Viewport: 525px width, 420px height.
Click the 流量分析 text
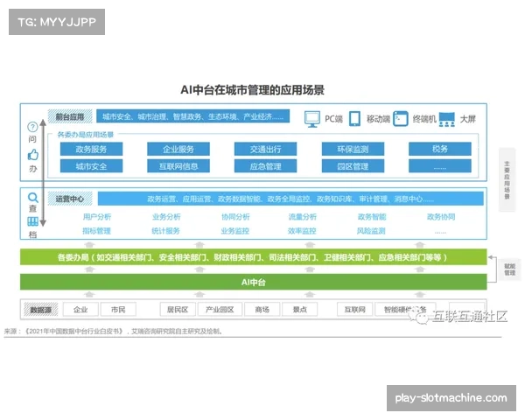[303, 217]
